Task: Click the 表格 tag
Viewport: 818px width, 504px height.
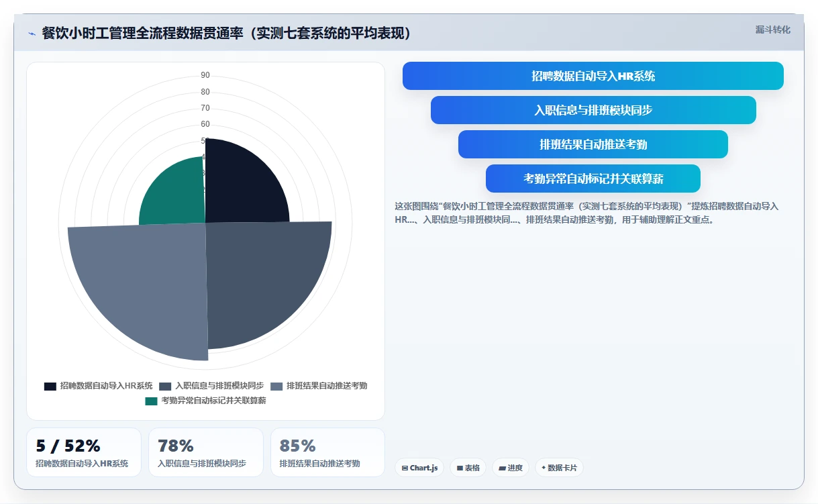Action: pos(468,468)
